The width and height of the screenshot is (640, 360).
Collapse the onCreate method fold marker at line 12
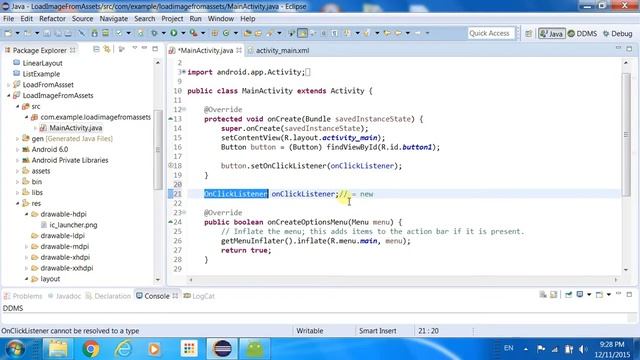click(x=184, y=109)
